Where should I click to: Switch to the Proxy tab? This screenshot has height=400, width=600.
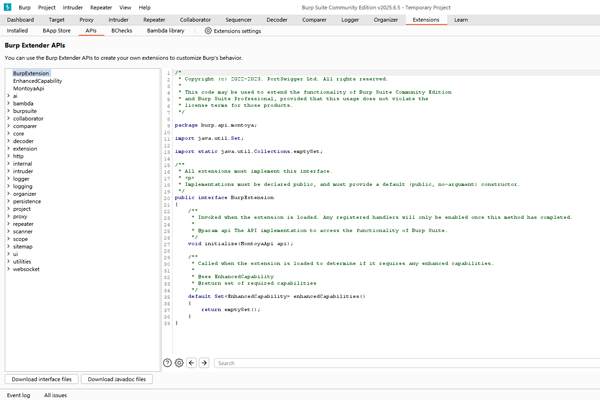click(x=86, y=20)
